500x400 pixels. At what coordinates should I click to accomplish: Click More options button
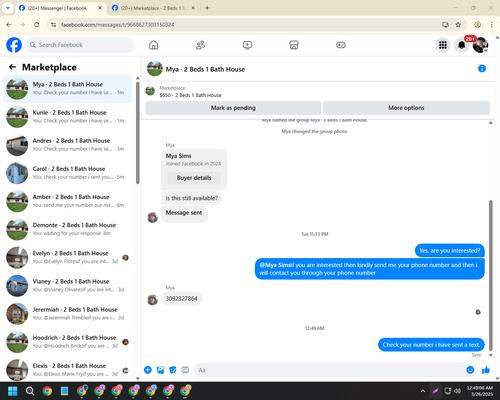coord(406,108)
